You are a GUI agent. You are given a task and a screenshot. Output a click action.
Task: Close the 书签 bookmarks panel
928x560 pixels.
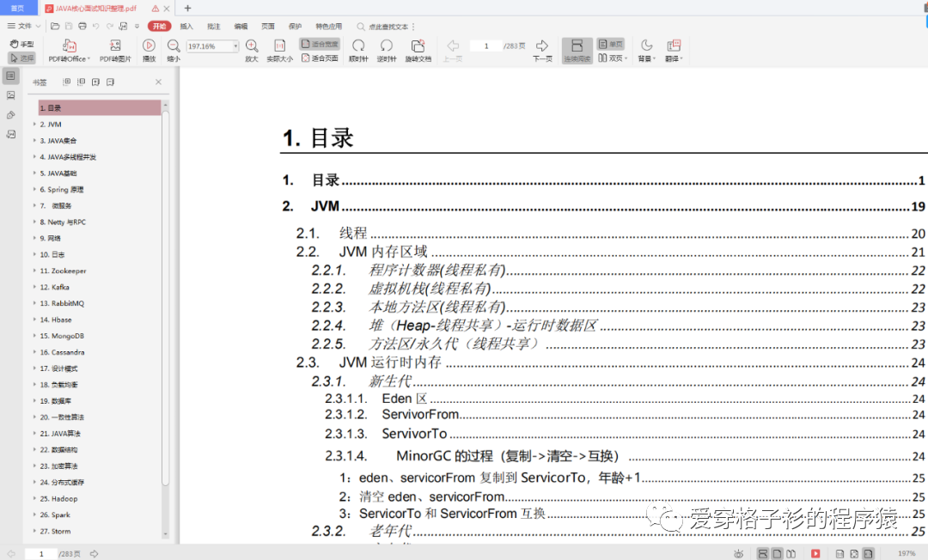[159, 82]
